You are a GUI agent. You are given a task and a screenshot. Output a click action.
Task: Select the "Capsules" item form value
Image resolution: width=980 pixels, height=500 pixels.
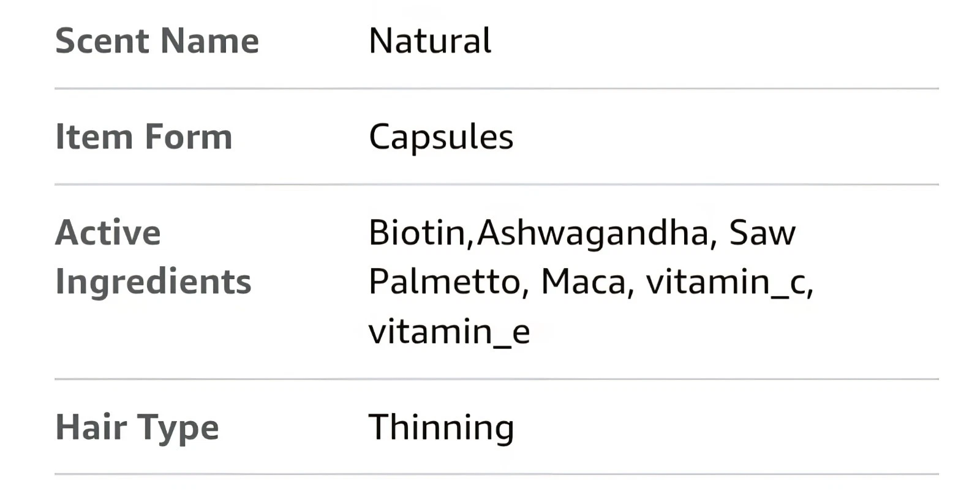point(441,136)
